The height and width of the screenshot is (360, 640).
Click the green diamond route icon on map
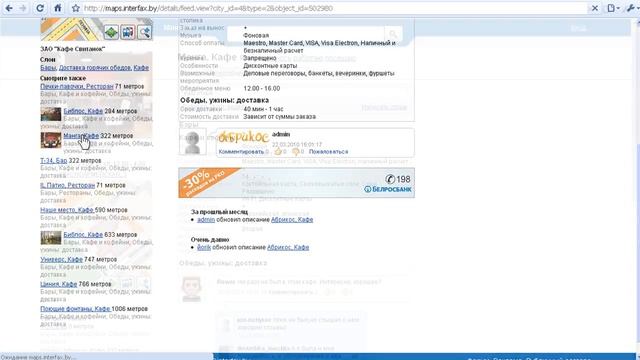point(111,32)
